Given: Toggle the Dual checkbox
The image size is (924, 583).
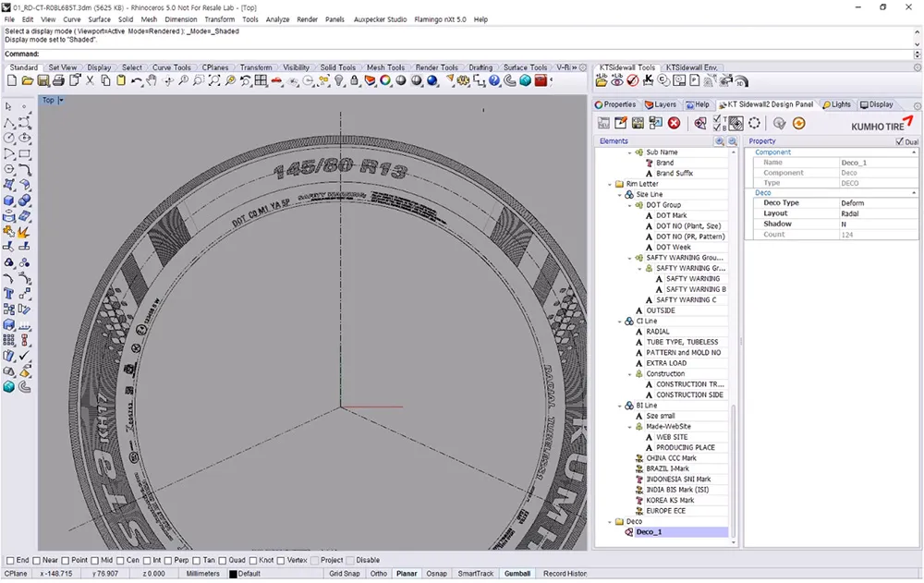Looking at the screenshot, I should click(x=900, y=141).
